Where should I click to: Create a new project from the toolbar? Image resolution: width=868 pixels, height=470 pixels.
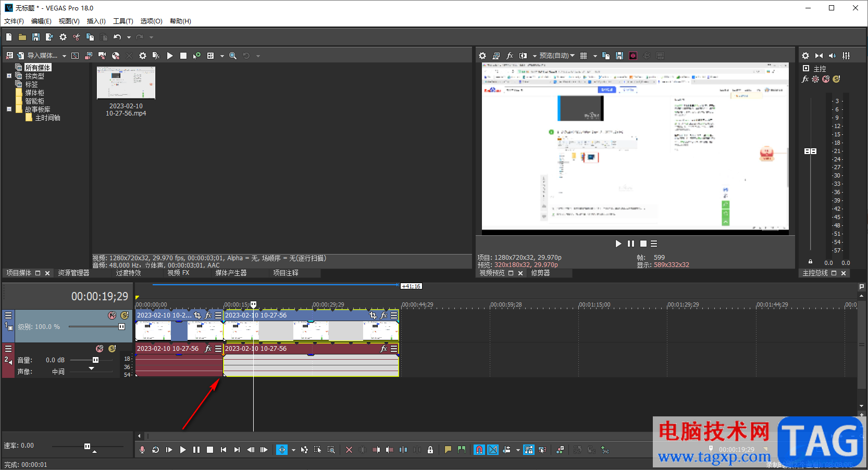9,37
